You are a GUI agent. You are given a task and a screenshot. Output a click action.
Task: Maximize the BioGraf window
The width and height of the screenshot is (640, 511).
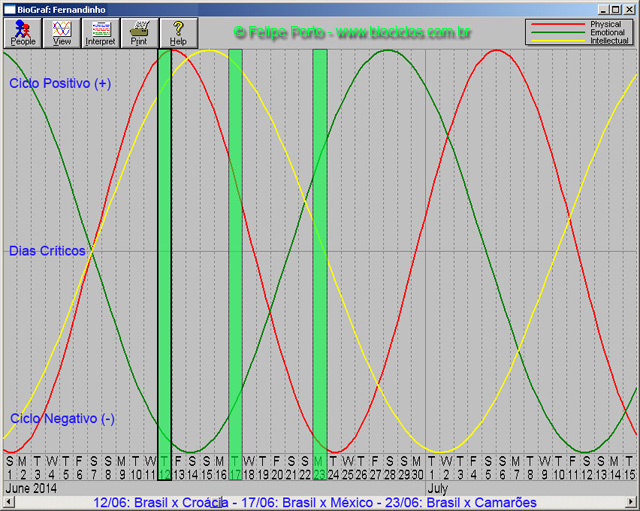616,9
